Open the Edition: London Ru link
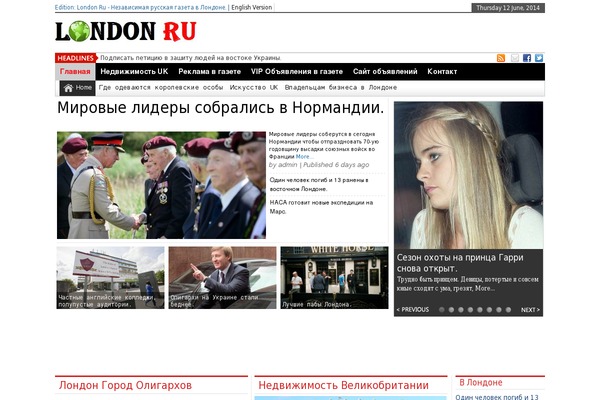 pos(140,7)
